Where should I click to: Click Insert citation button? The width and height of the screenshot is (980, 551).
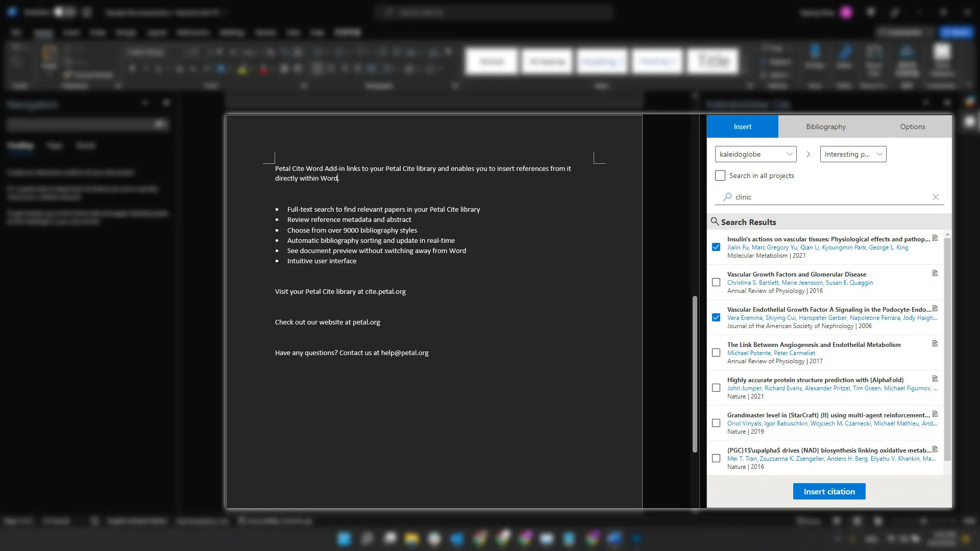coord(829,490)
